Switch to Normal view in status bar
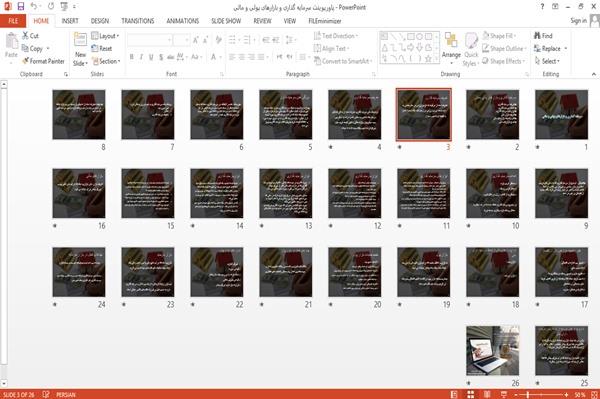600x399 pixels. tap(454, 394)
